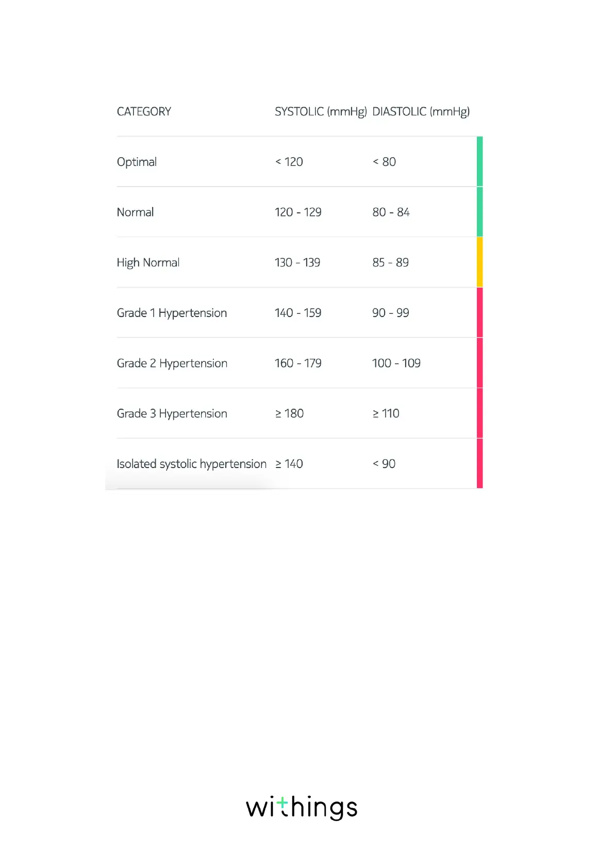This screenshot has height=868, width=614.
Task: Click the "120 - 129" systolic range
Action: [297, 212]
